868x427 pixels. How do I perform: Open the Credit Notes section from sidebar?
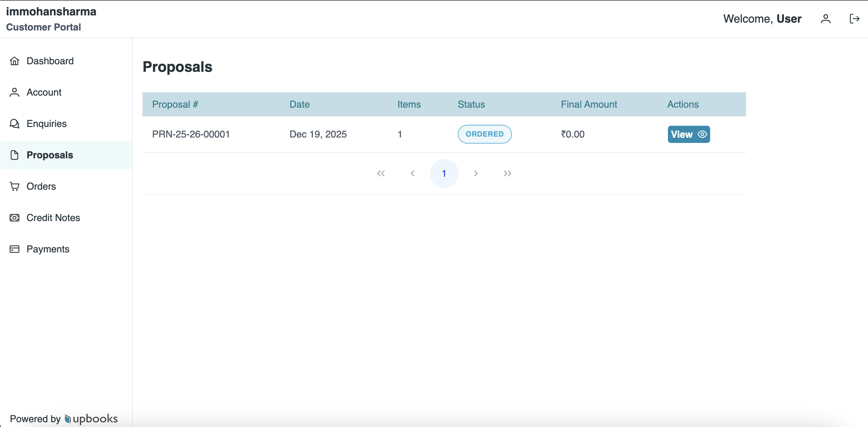click(x=53, y=217)
